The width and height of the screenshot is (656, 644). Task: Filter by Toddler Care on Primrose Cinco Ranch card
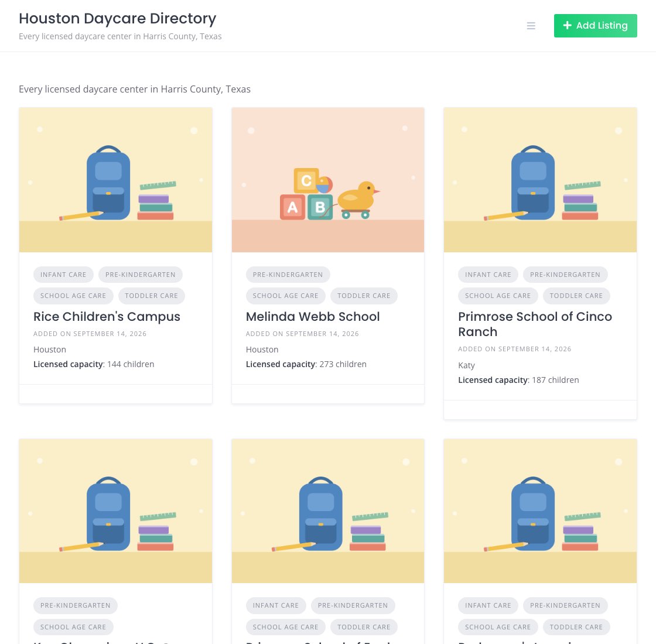[x=576, y=296]
